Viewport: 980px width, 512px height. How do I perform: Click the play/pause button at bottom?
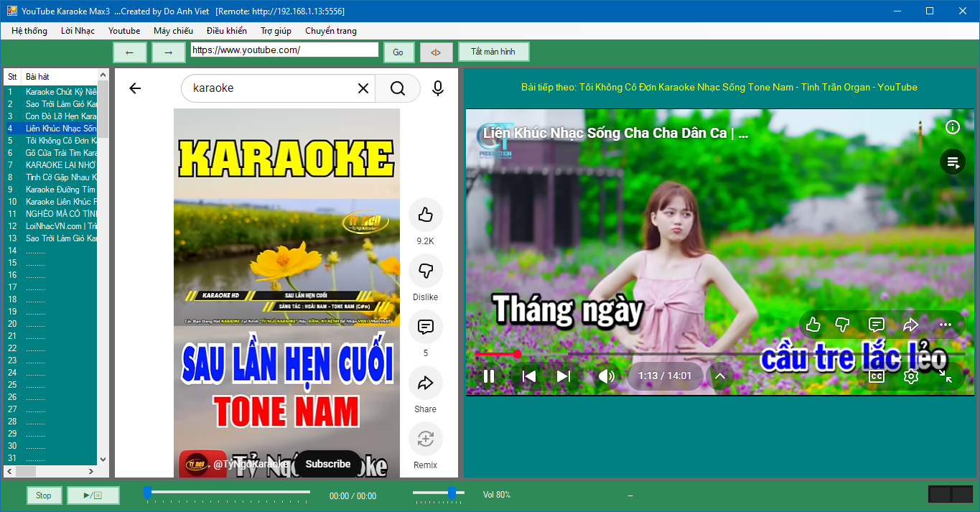(x=93, y=495)
